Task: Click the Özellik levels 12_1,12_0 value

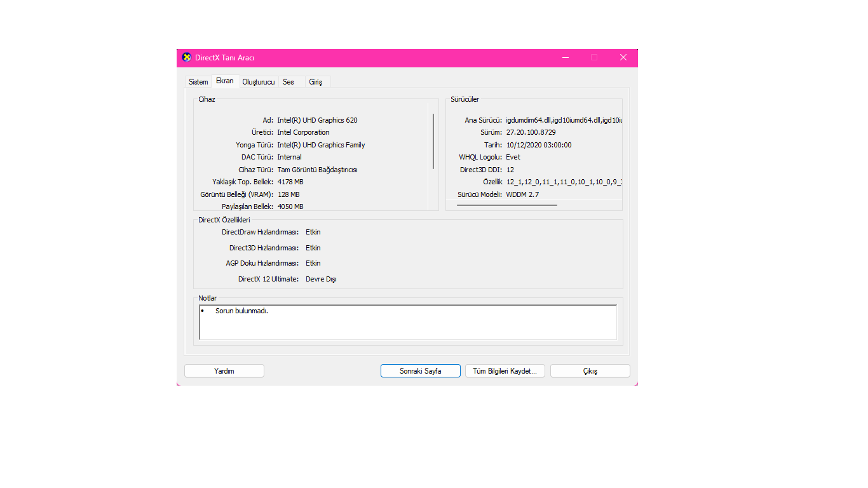Action: coord(564,182)
